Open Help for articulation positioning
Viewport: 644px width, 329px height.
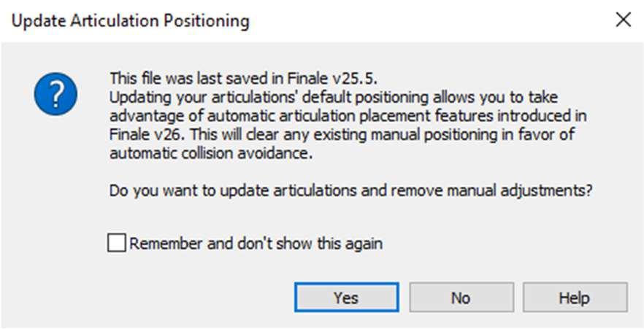tap(575, 298)
